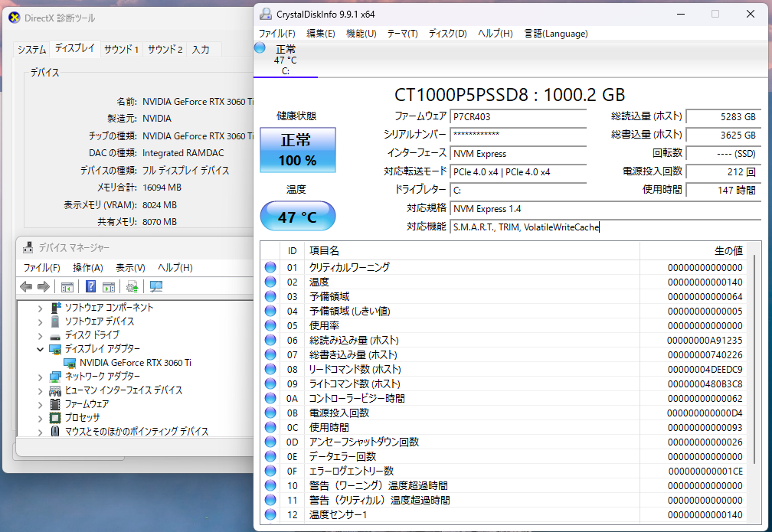
Task: Click the ソフトウェア コンポーネント device icon
Action: [56, 308]
